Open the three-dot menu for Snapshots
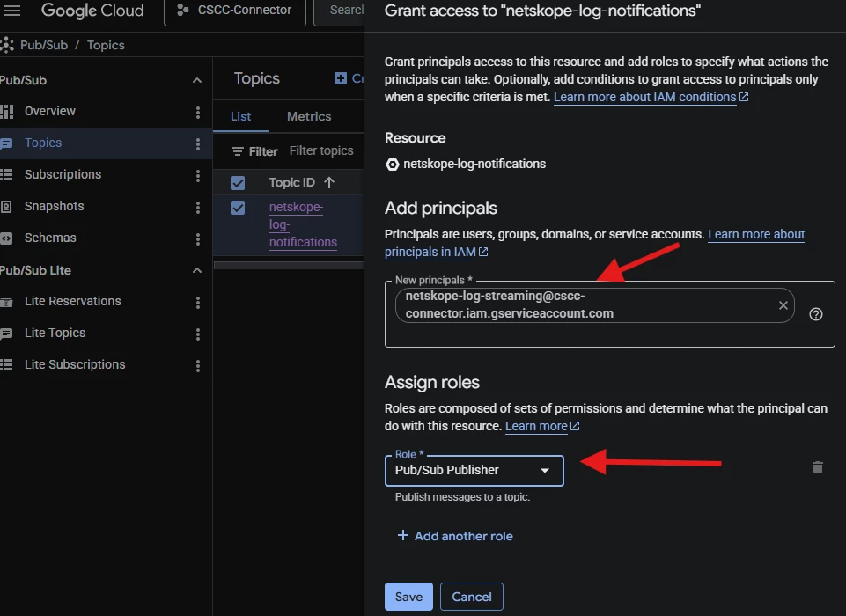Viewport: 846px width, 616px height. point(198,208)
